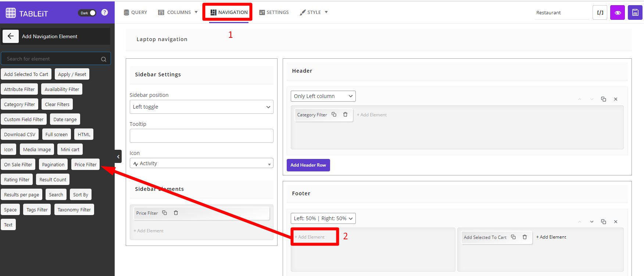Open the QUERY tab
This screenshot has width=644, height=276.
pyautogui.click(x=135, y=12)
